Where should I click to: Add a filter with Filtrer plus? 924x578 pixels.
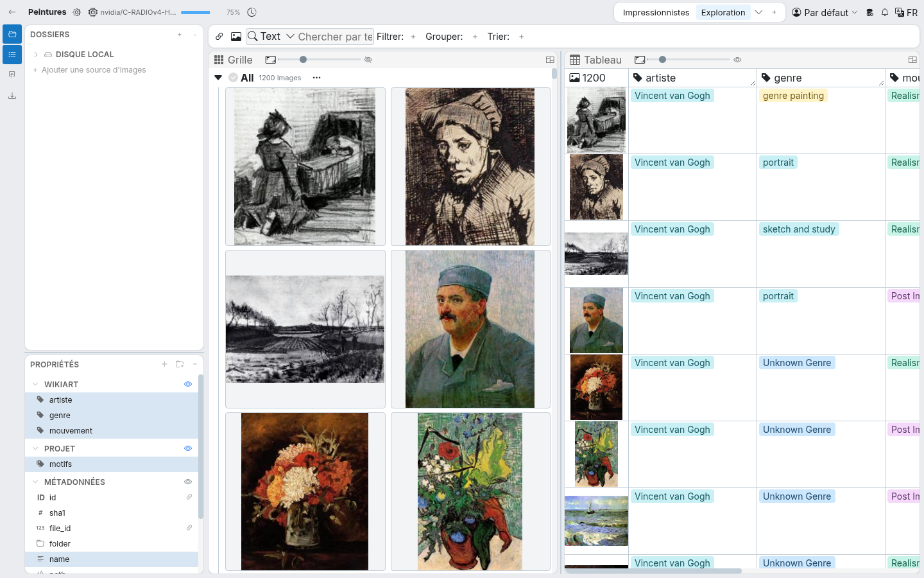pyautogui.click(x=413, y=37)
